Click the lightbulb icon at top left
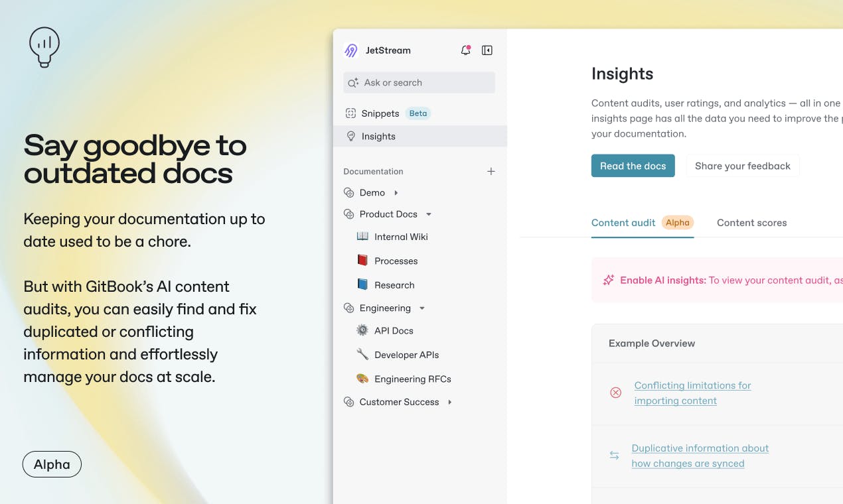This screenshot has height=504, width=843. [x=44, y=46]
